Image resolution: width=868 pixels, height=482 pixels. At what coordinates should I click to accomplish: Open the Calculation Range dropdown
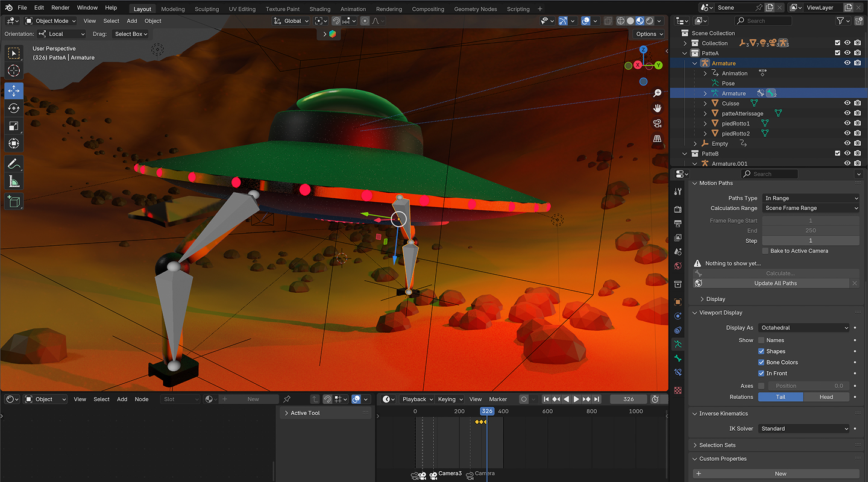(x=811, y=208)
